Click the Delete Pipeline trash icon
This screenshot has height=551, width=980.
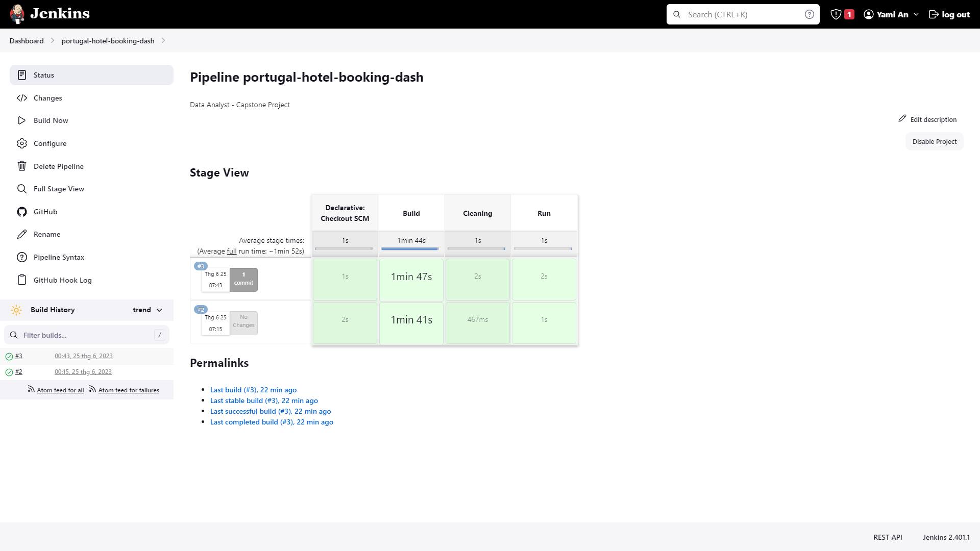pyautogui.click(x=21, y=165)
